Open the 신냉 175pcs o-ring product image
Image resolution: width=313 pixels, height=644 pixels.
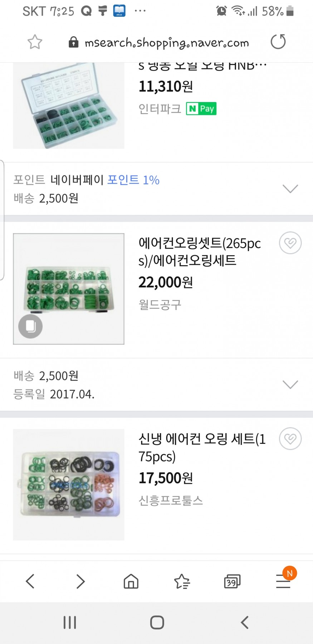pyautogui.click(x=69, y=485)
